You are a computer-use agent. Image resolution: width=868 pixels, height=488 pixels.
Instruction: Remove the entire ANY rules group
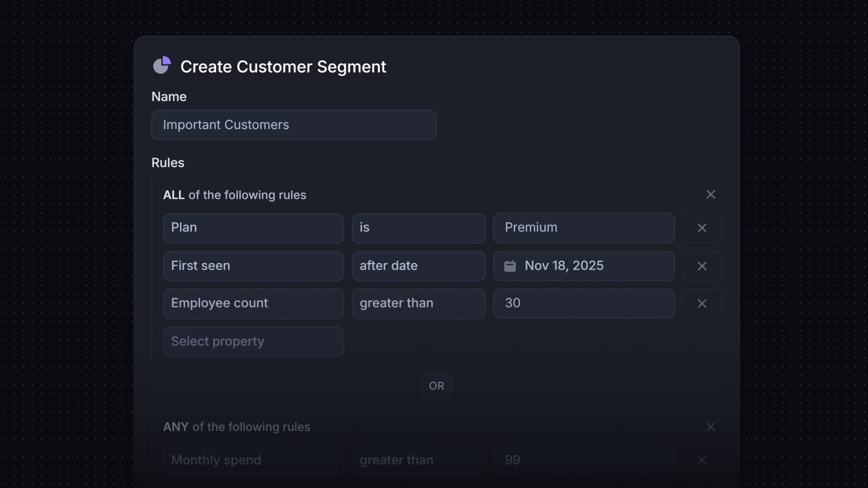(710, 427)
